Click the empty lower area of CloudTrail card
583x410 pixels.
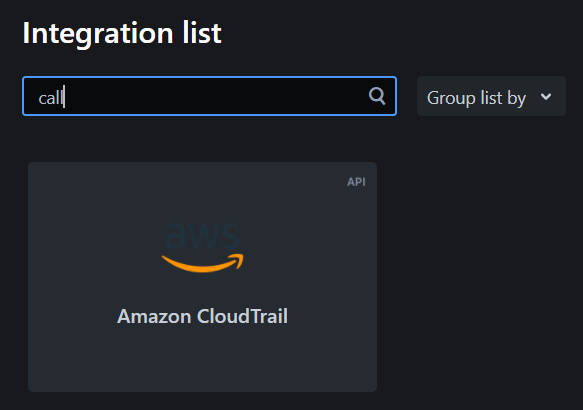pos(203,361)
